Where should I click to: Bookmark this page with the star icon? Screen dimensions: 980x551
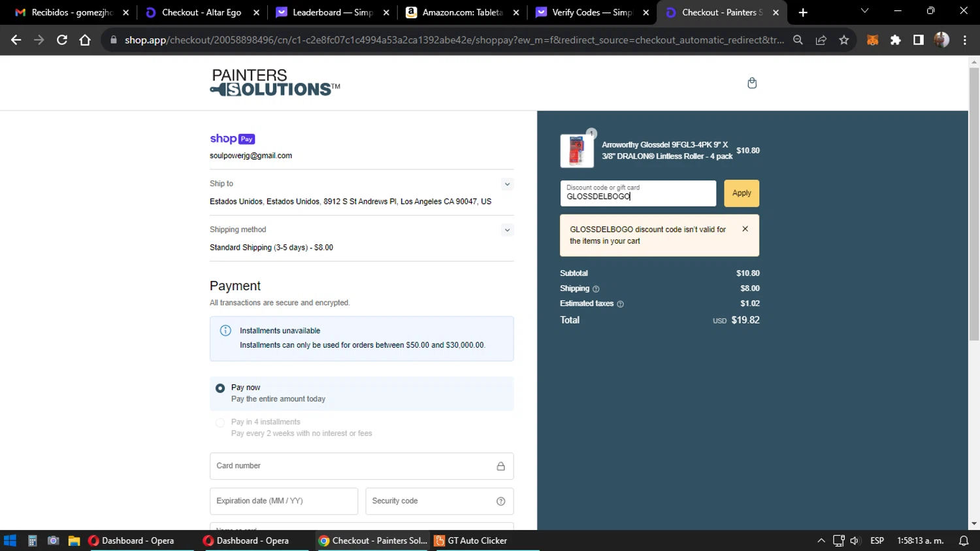coord(844,40)
